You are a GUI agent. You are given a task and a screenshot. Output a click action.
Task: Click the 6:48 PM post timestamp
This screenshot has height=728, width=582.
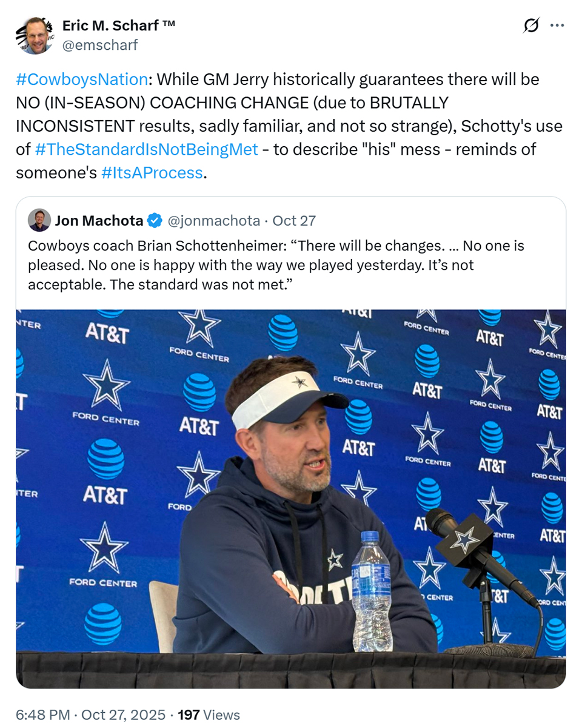coord(42,715)
